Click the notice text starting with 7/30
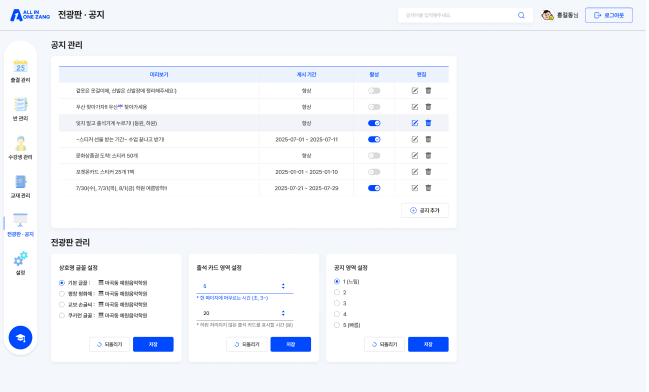 (x=121, y=188)
